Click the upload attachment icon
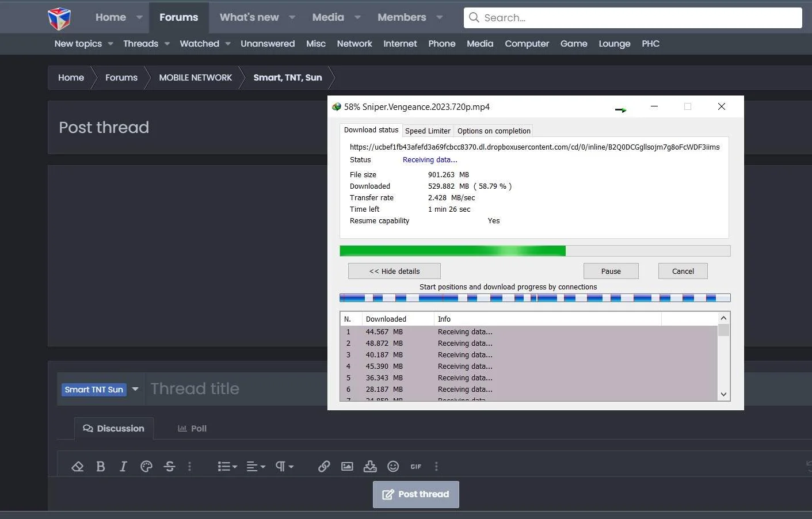The image size is (812, 519). 370,467
